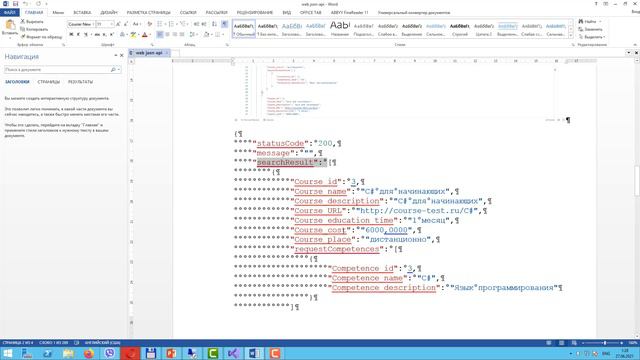Close the Navigation pane
Screen dimensions: 640x360
pyautogui.click(x=122, y=55)
